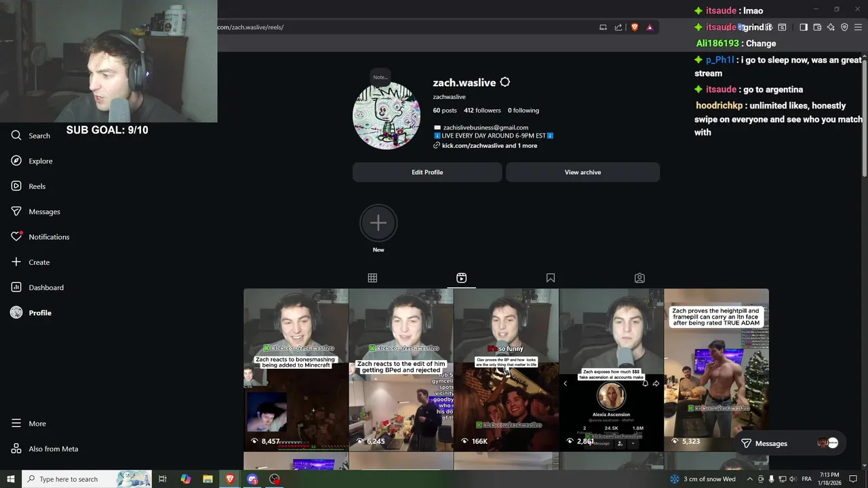
Task: Open Alexia Ascension reel with 2,861 views
Action: tap(611, 370)
